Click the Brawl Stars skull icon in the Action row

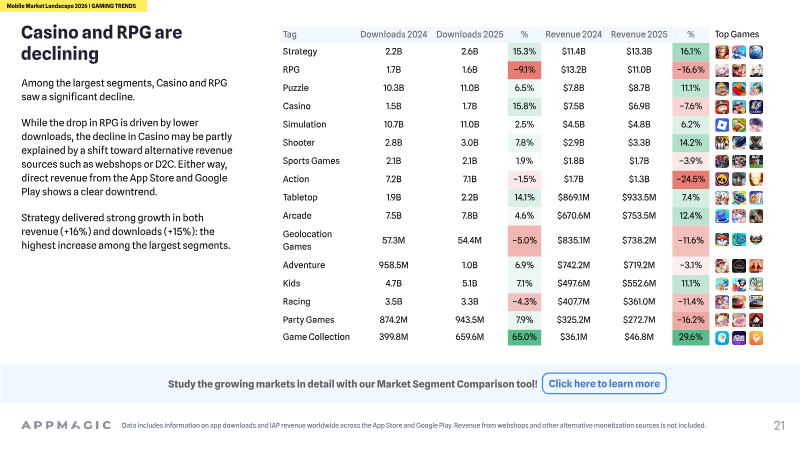click(x=721, y=179)
